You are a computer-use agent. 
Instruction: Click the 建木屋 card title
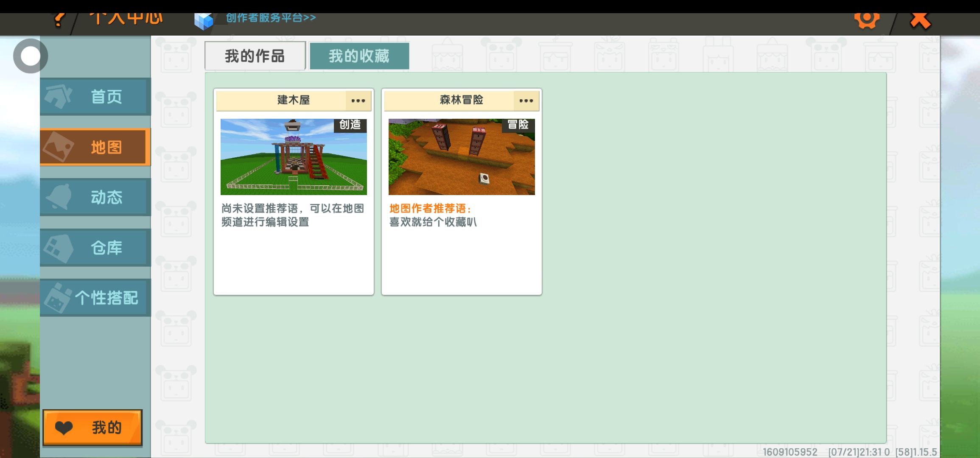point(294,100)
